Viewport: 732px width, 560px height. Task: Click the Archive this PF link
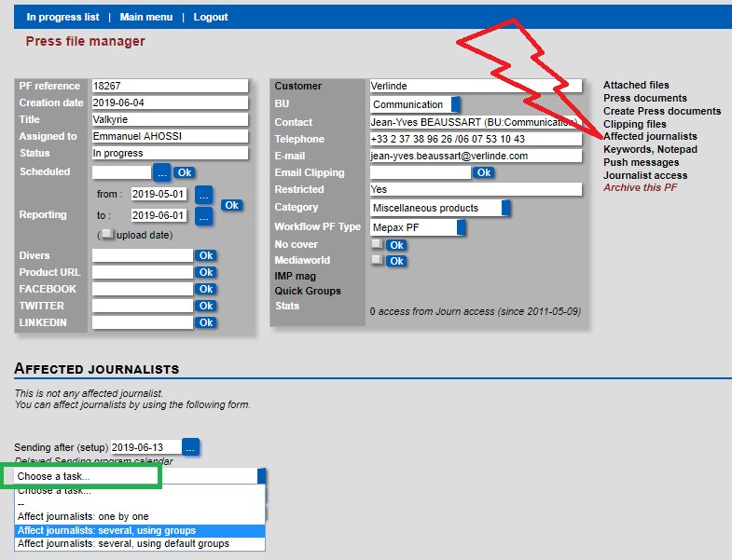tap(640, 188)
